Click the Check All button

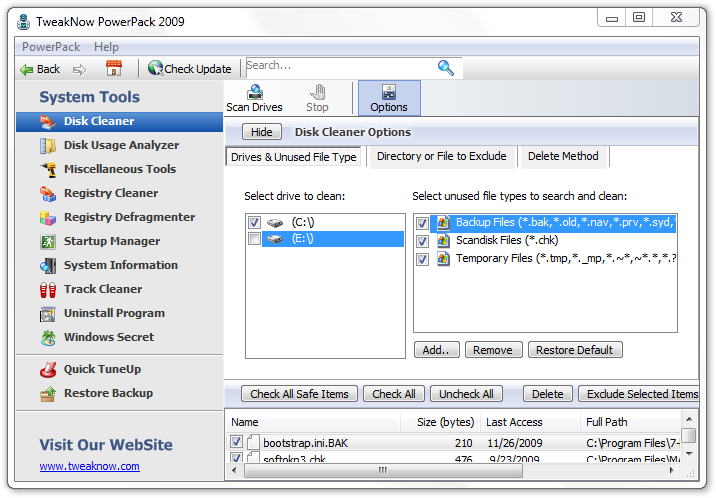pyautogui.click(x=394, y=394)
